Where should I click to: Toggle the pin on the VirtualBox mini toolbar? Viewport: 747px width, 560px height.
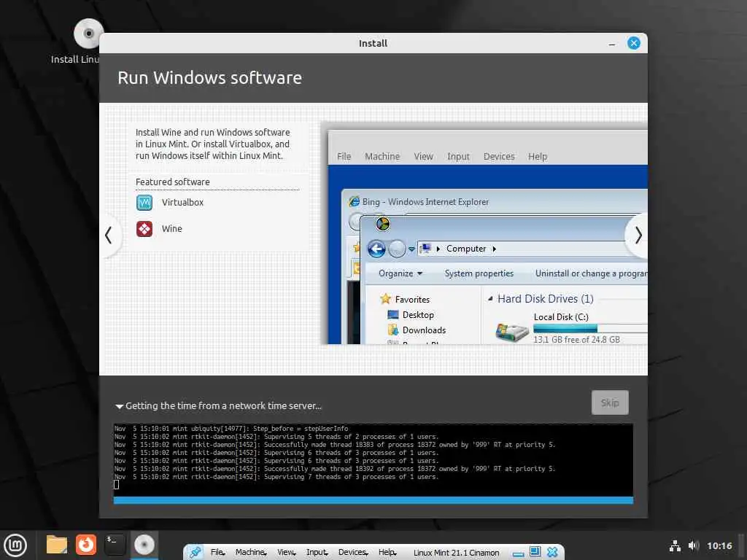(195, 553)
